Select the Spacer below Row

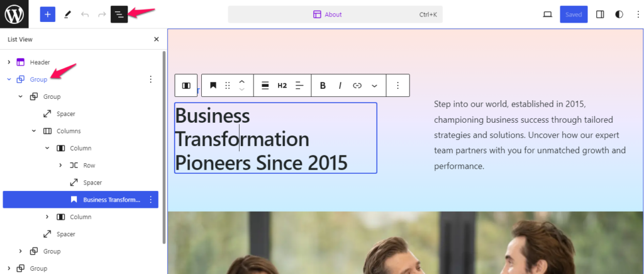coord(92,182)
